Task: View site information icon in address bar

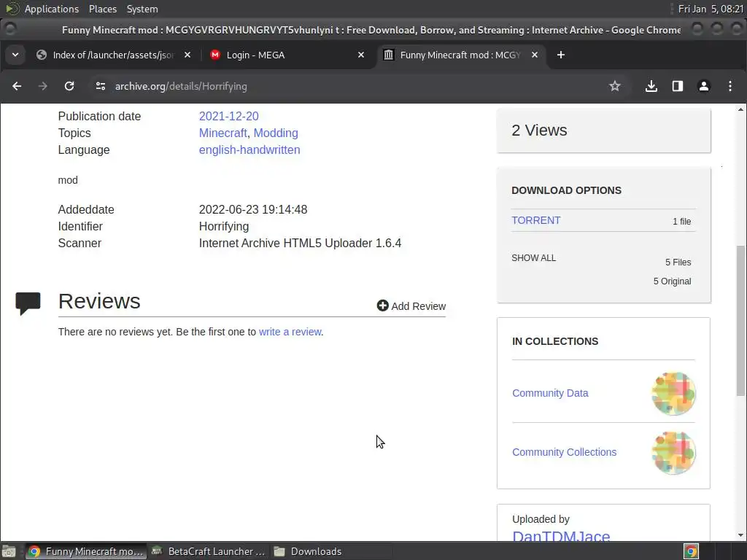Action: pyautogui.click(x=101, y=86)
